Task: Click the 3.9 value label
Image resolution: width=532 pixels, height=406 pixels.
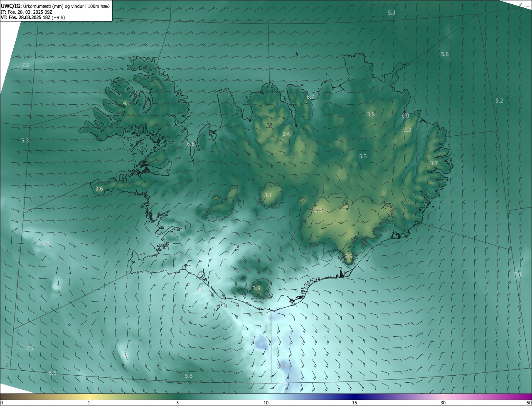Action: pos(256,288)
